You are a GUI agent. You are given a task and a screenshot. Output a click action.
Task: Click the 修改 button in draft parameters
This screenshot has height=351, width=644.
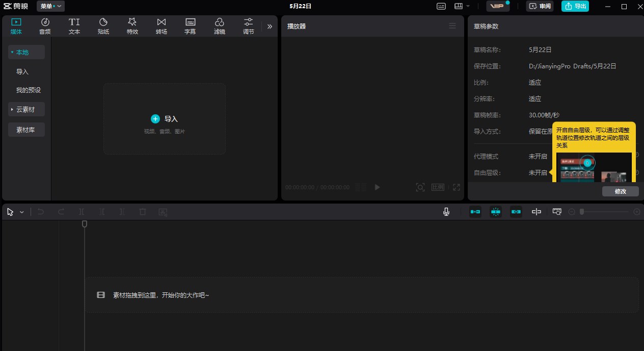pyautogui.click(x=620, y=191)
